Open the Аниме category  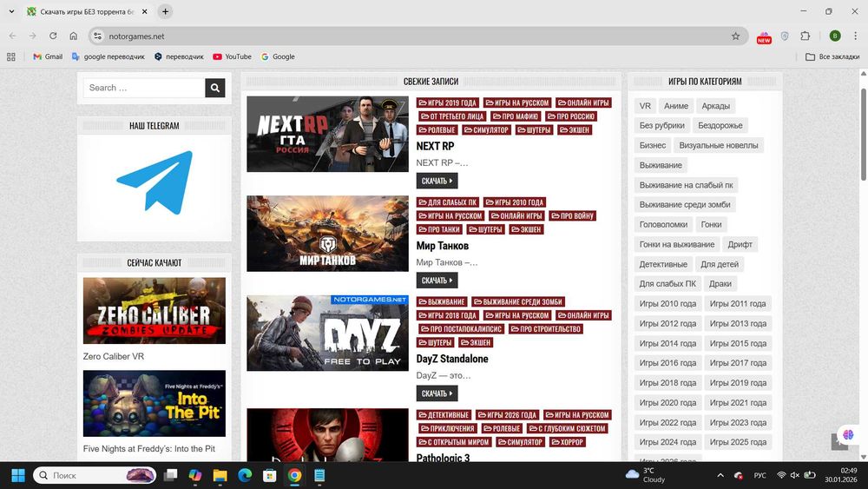[676, 106]
